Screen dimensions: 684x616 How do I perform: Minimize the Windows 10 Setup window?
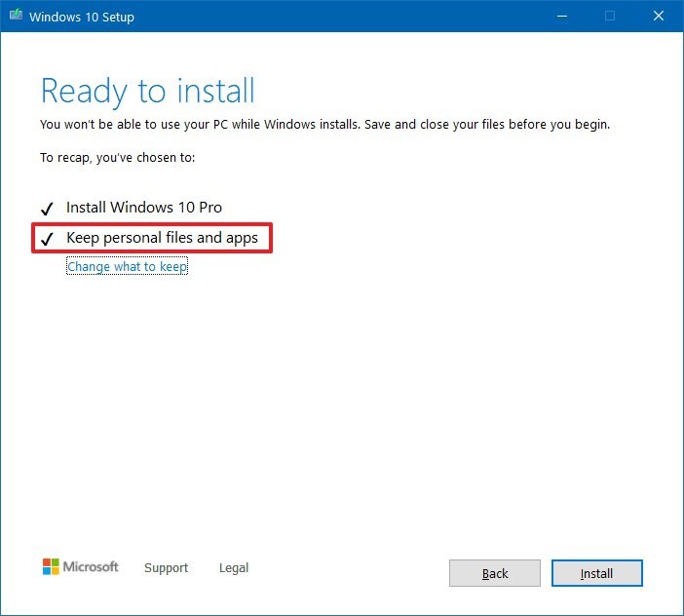pos(562,17)
